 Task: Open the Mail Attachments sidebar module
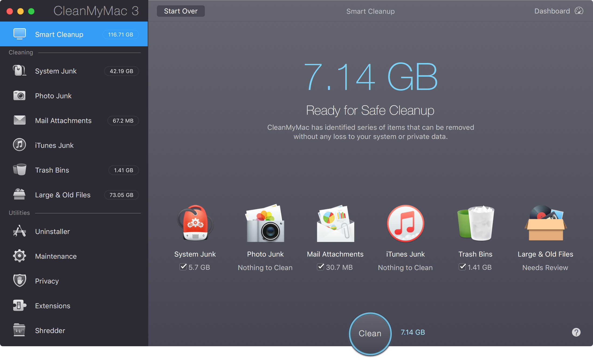(74, 121)
